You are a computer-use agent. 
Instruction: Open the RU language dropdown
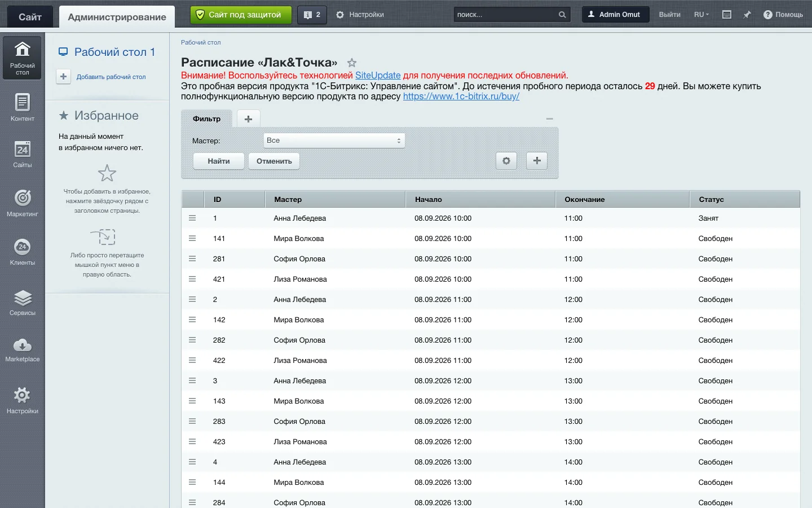click(701, 15)
